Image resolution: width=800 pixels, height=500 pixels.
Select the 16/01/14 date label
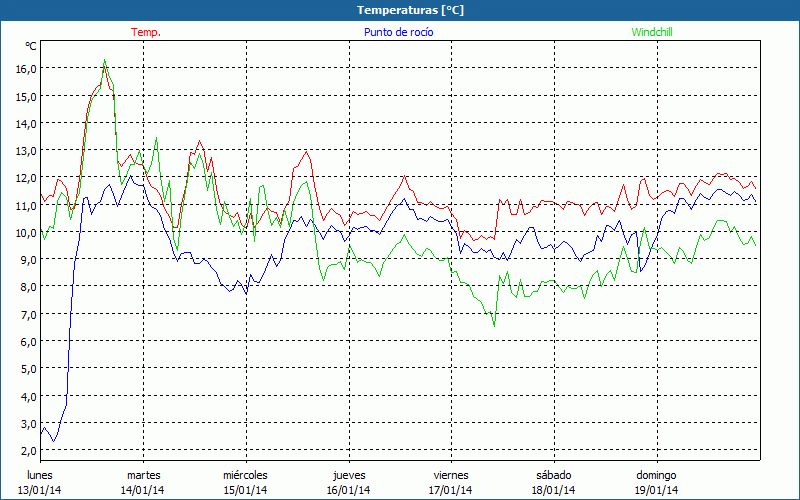(349, 490)
